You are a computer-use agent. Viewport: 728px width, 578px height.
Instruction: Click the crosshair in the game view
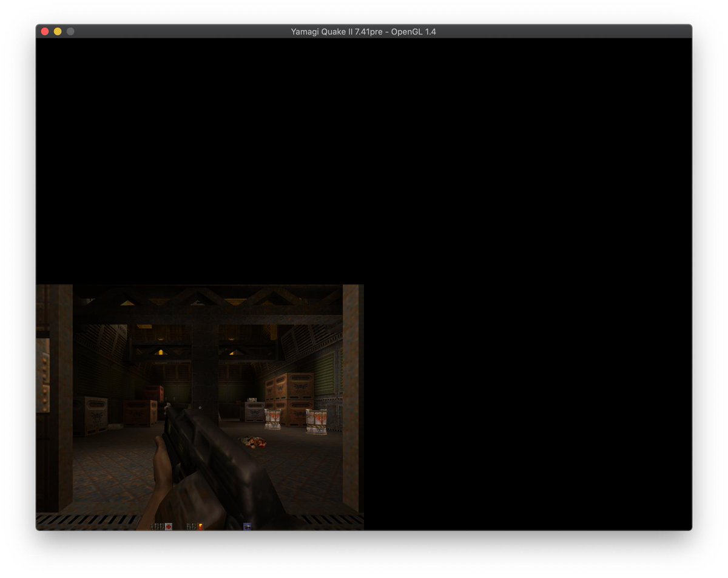tap(200, 408)
